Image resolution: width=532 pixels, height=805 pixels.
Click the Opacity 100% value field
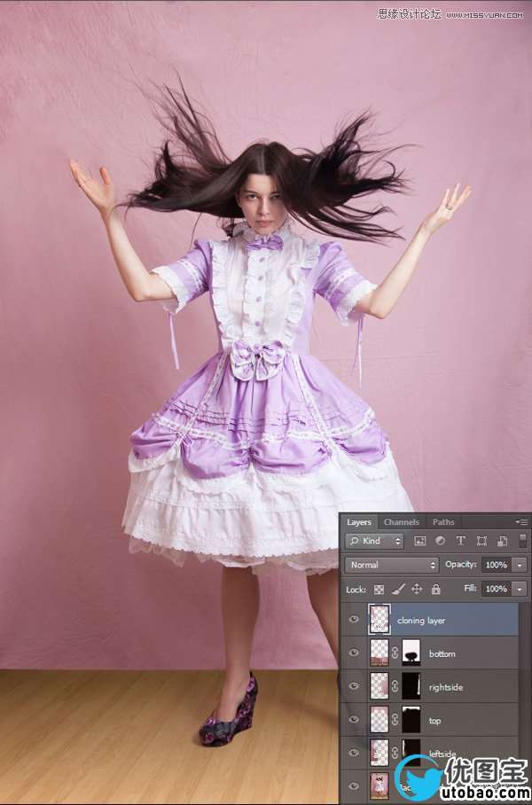pos(497,565)
